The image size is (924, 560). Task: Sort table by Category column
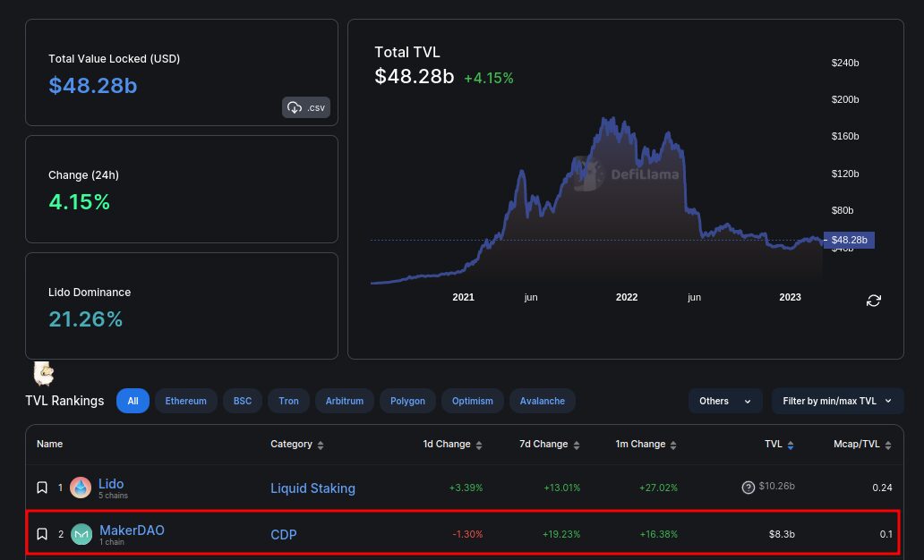297,444
